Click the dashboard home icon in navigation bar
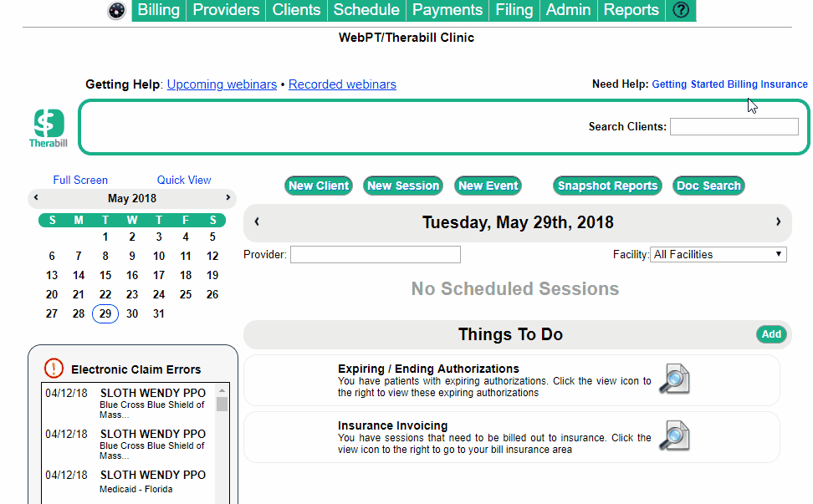The height and width of the screenshot is (504, 813). pyautogui.click(x=117, y=11)
